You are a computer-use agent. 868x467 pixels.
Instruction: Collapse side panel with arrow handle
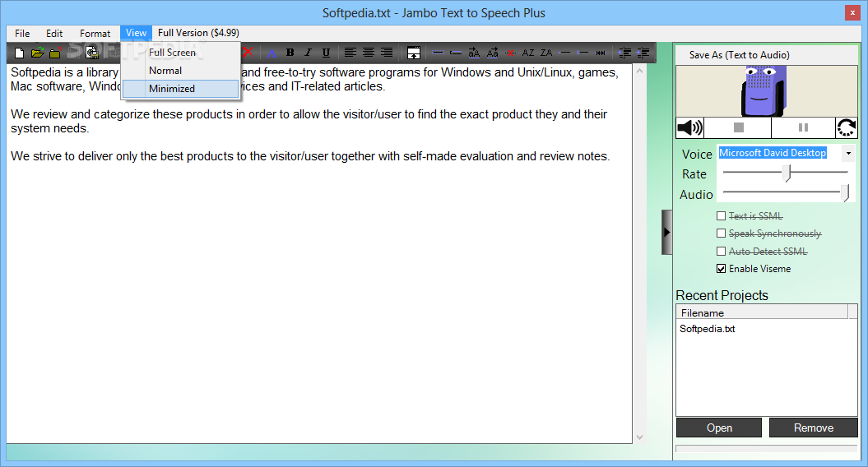pos(667,233)
